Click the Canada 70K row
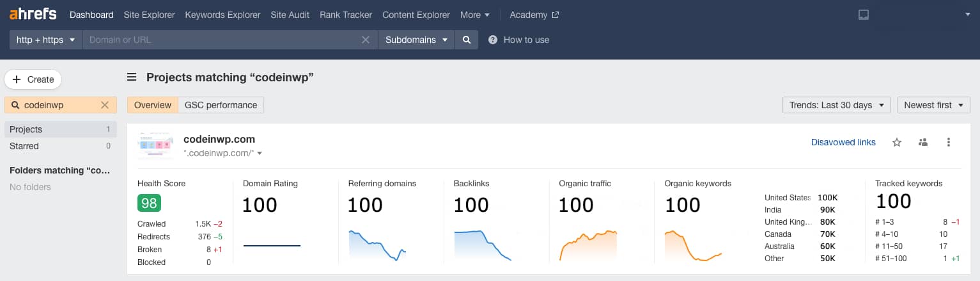The image size is (980, 281). click(x=801, y=234)
